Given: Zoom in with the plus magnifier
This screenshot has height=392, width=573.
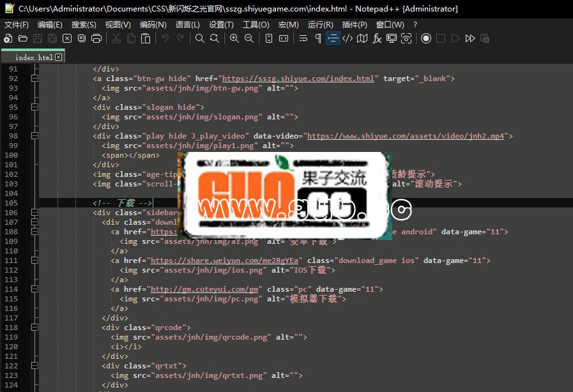Looking at the screenshot, I should click(234, 38).
